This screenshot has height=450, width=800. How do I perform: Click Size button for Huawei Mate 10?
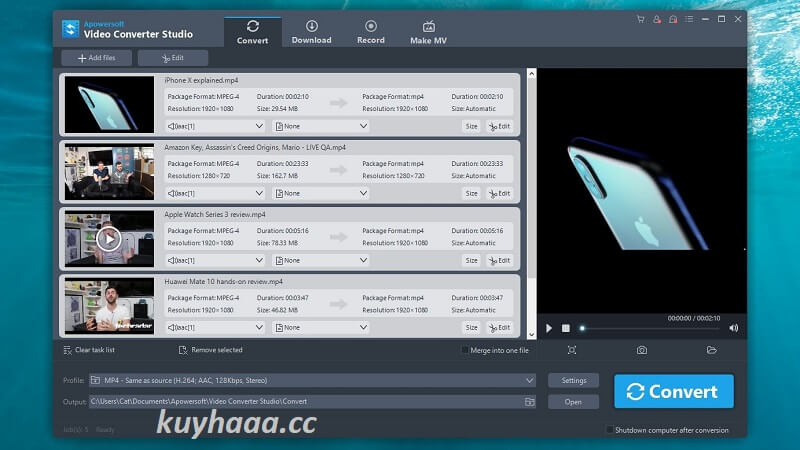click(471, 328)
